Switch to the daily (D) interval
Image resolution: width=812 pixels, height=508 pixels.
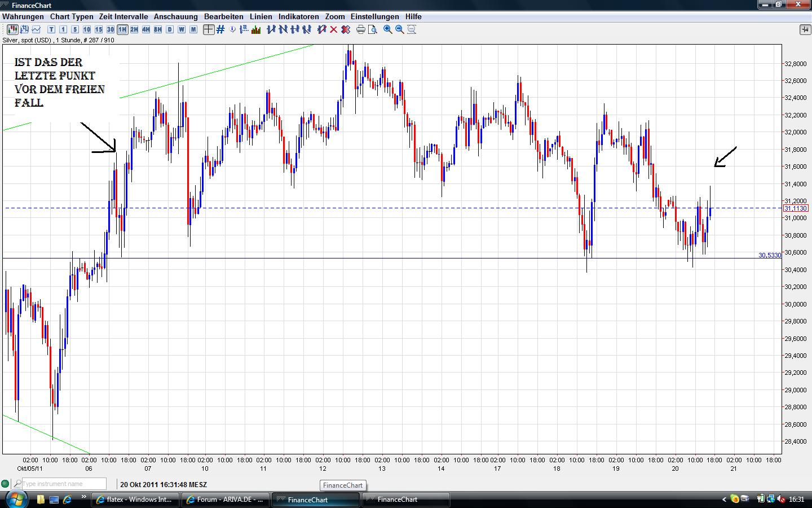(170, 29)
